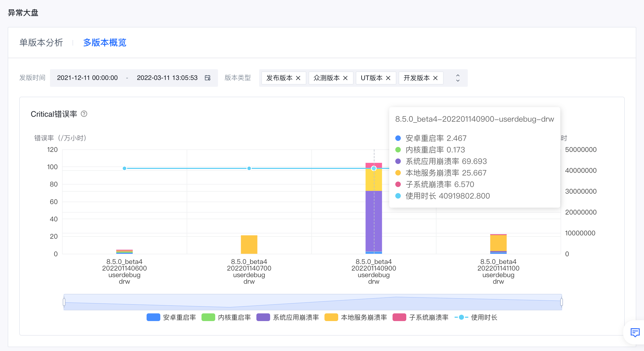Select the 多版本概览 tab

[x=105, y=43]
